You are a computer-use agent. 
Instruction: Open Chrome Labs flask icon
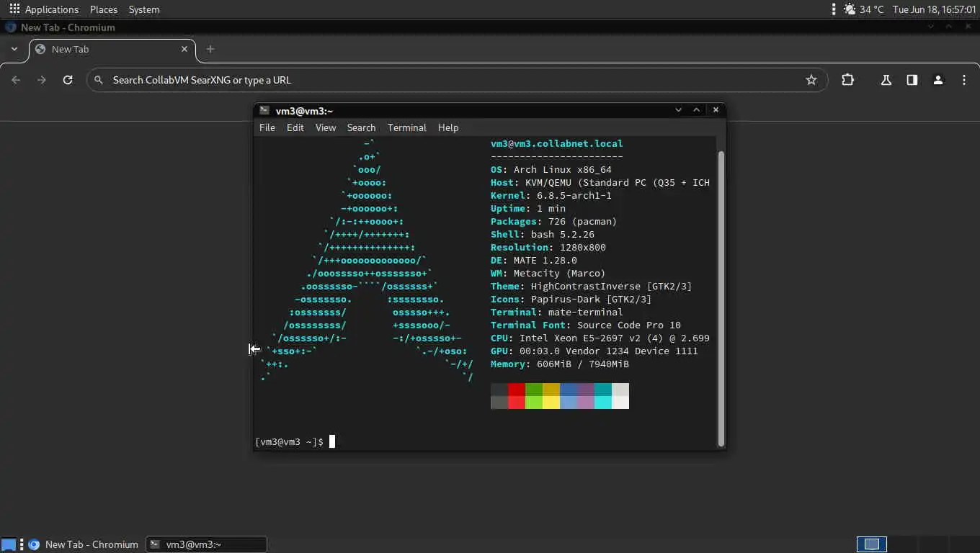pyautogui.click(x=886, y=80)
